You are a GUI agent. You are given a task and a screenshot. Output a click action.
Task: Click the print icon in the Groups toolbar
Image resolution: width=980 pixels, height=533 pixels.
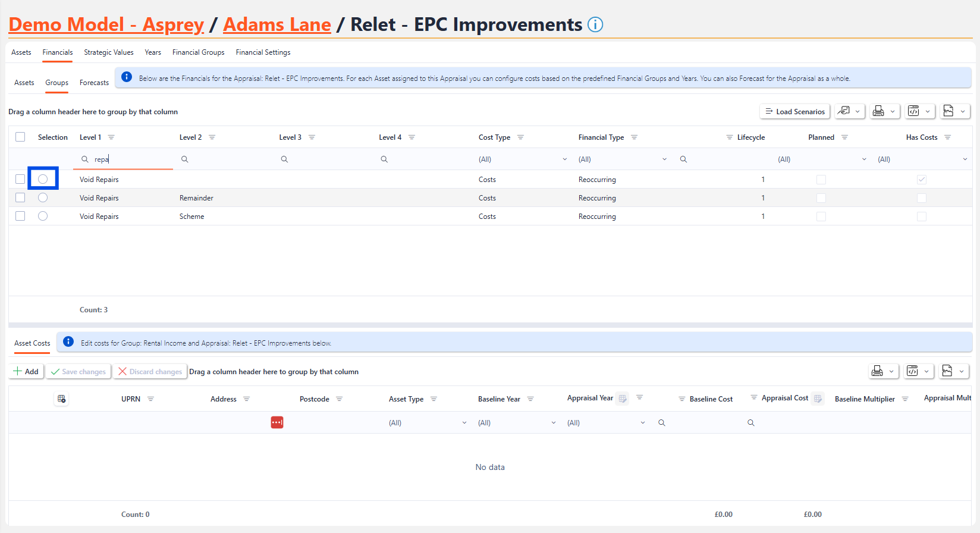878,111
